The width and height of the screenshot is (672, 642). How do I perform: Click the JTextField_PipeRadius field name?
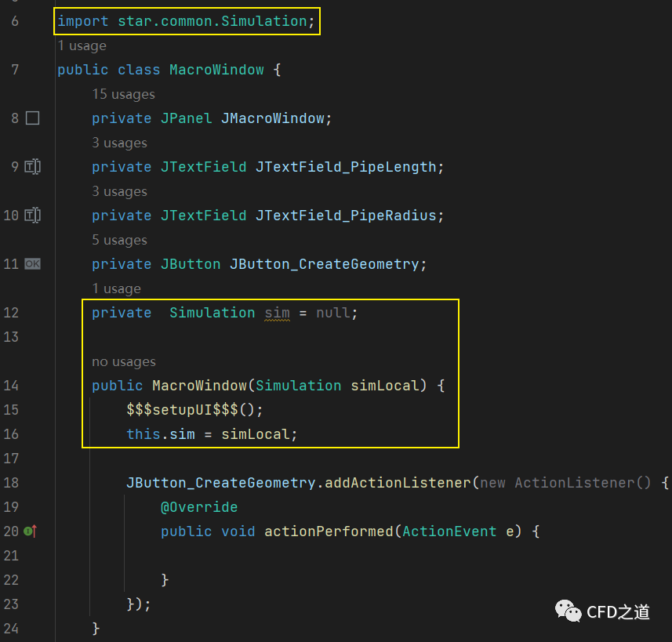click(x=346, y=215)
